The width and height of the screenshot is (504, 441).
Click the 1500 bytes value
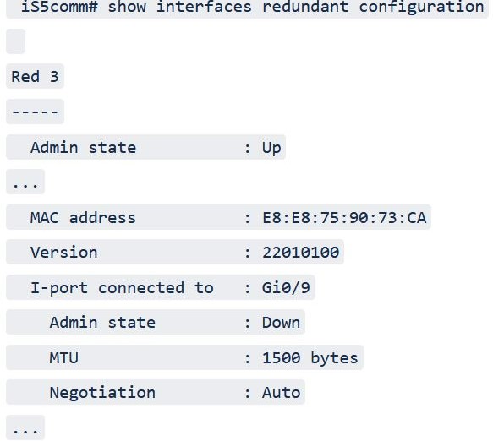(310, 358)
